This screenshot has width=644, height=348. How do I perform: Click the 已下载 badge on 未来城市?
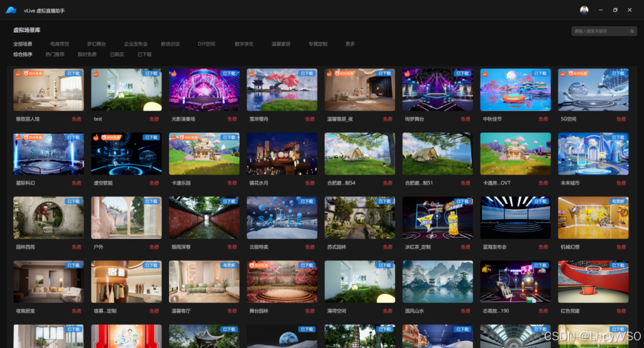[x=618, y=138]
